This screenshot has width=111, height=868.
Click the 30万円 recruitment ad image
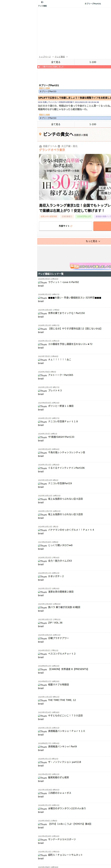click(75, 177)
